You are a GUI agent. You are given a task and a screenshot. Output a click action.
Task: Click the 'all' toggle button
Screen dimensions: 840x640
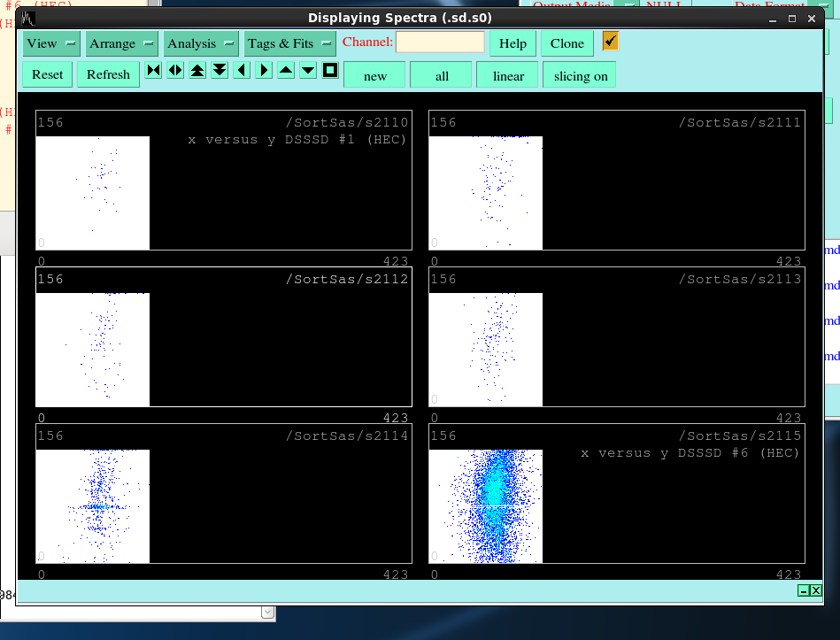[x=441, y=74]
